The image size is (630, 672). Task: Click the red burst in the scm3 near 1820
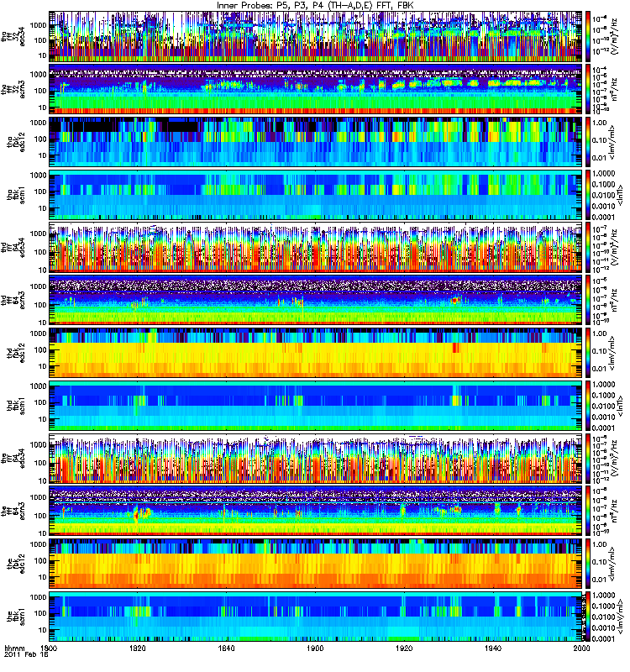(137, 513)
